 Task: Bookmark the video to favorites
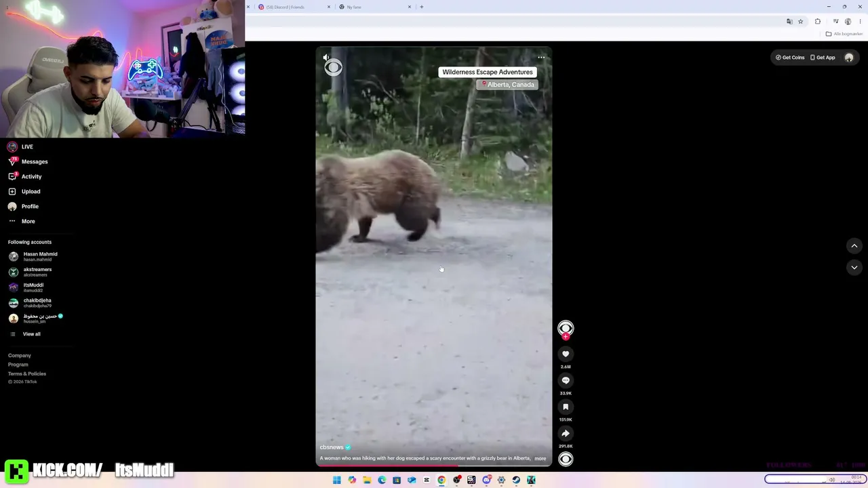tap(566, 407)
